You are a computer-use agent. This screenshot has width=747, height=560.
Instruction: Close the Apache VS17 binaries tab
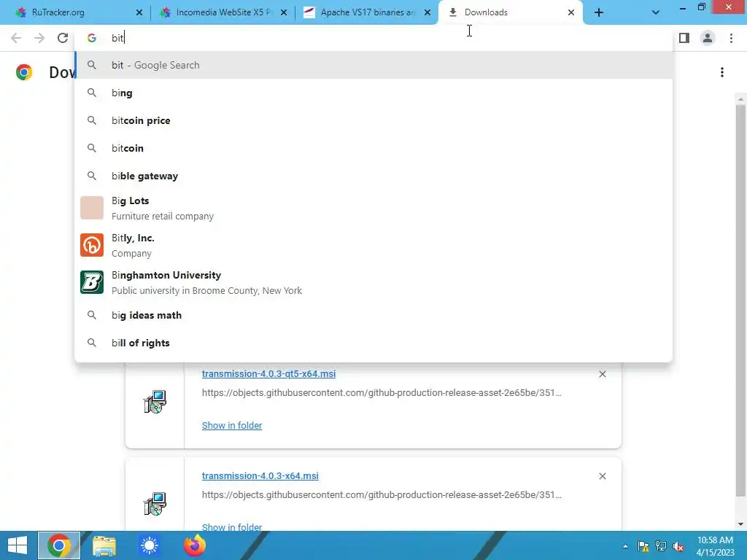pyautogui.click(x=427, y=12)
